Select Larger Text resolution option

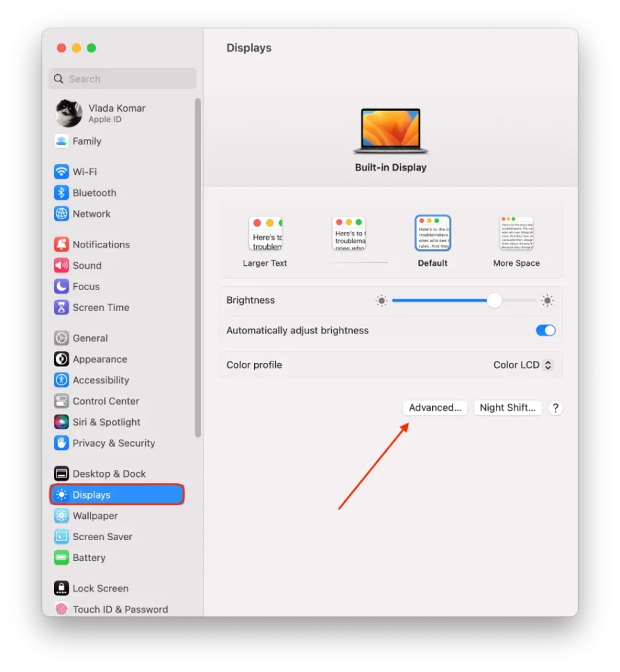click(x=265, y=241)
